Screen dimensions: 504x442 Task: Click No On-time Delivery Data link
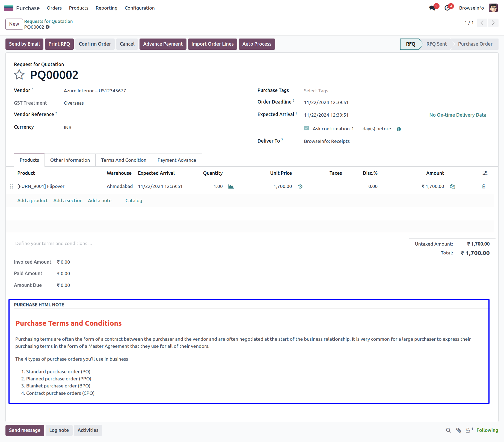pyautogui.click(x=458, y=115)
